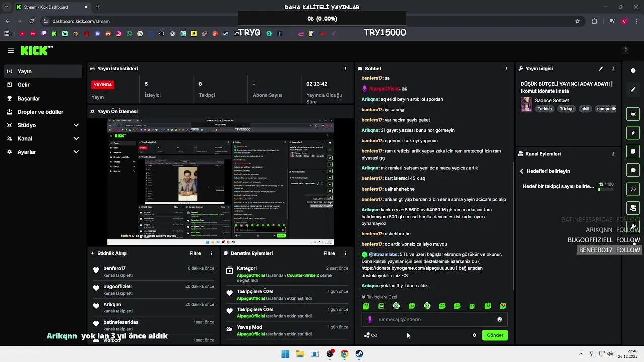Viewport: 644px width, 362px height.
Task: Open the byNoGame donation link
Action: 408,268
